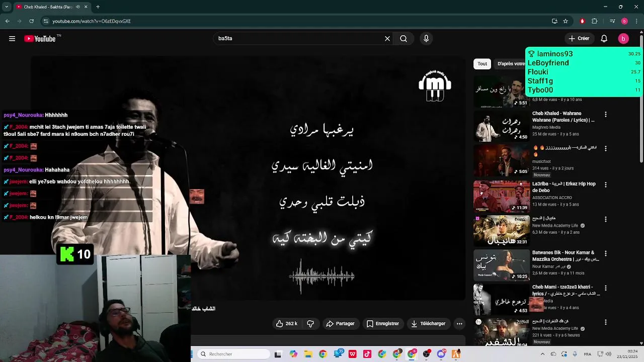Image resolution: width=644 pixels, height=362 pixels.
Task: Open a new browser tab
Action: pyautogui.click(x=98, y=7)
